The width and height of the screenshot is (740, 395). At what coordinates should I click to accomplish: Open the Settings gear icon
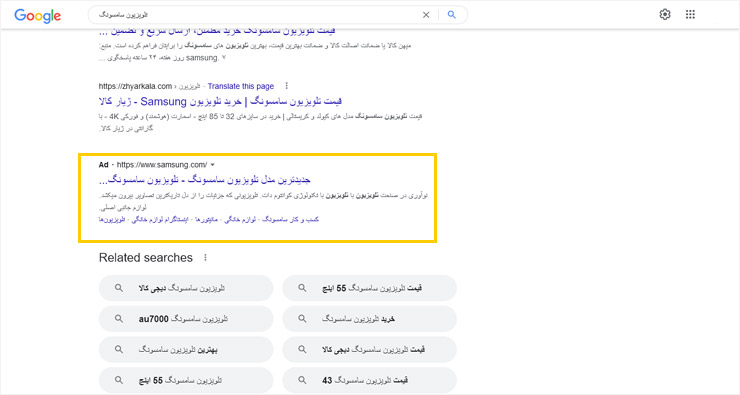coord(665,15)
